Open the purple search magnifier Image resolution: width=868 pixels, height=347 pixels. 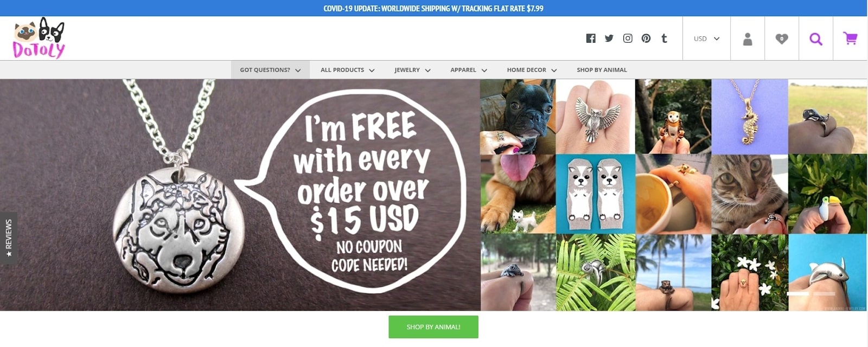[816, 38]
